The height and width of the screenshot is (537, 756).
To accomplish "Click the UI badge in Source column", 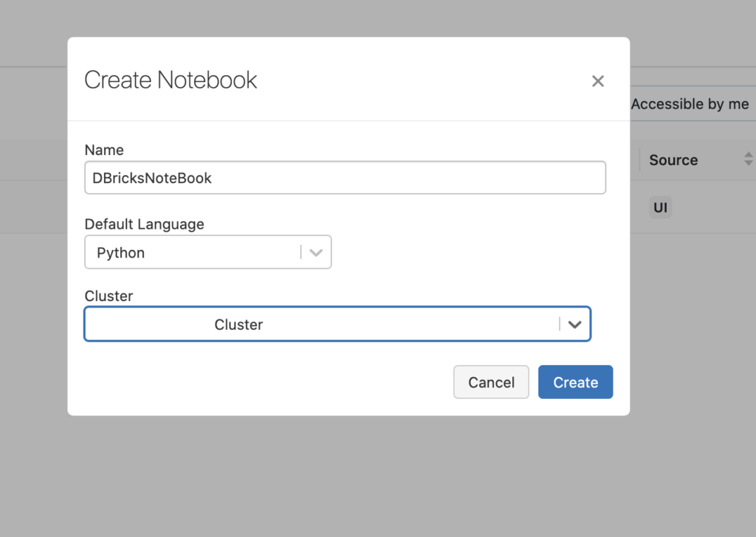I will pyautogui.click(x=660, y=208).
